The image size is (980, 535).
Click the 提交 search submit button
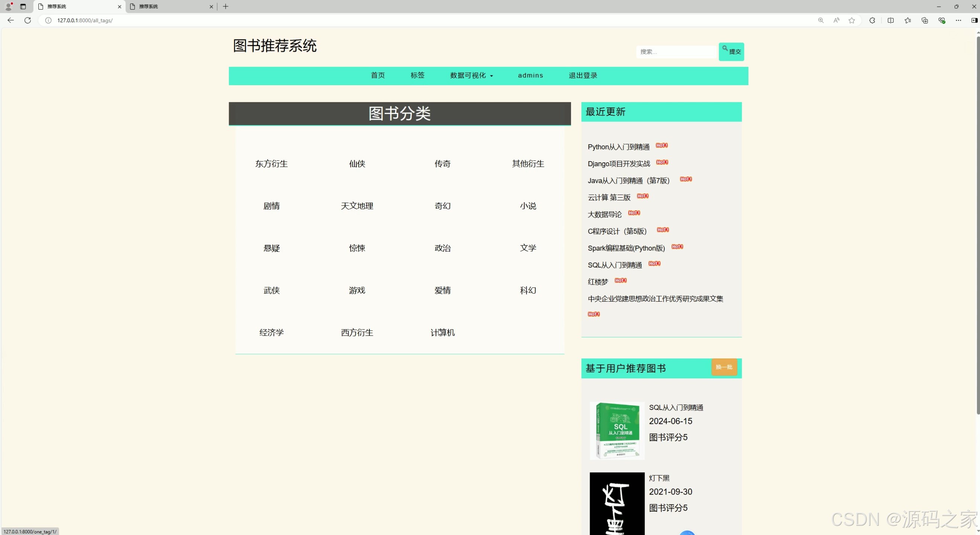click(x=731, y=51)
